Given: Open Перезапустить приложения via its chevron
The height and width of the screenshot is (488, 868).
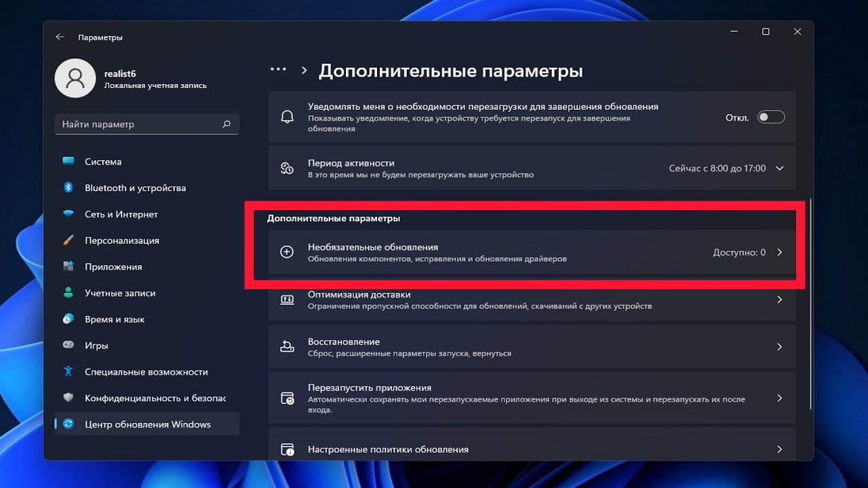Looking at the screenshot, I should [x=779, y=399].
